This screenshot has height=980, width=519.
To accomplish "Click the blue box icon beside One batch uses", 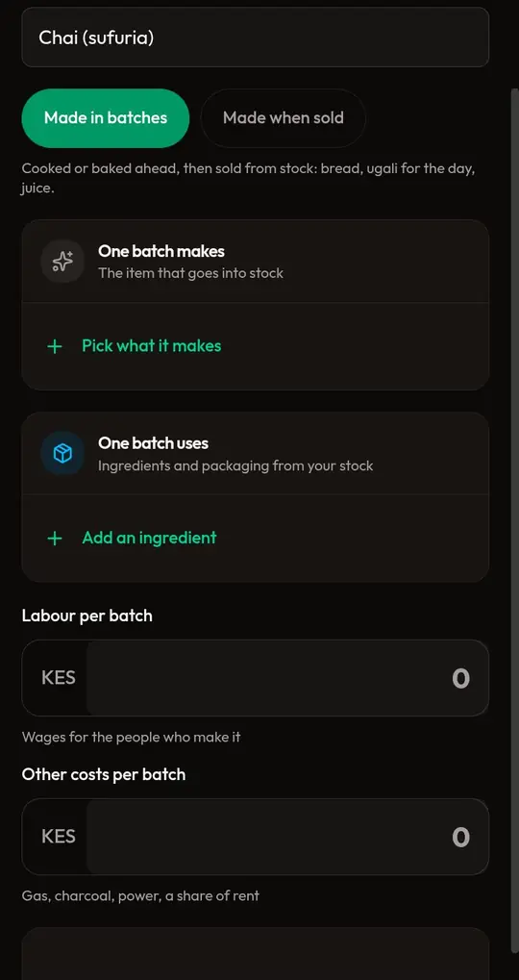I will tap(62, 453).
